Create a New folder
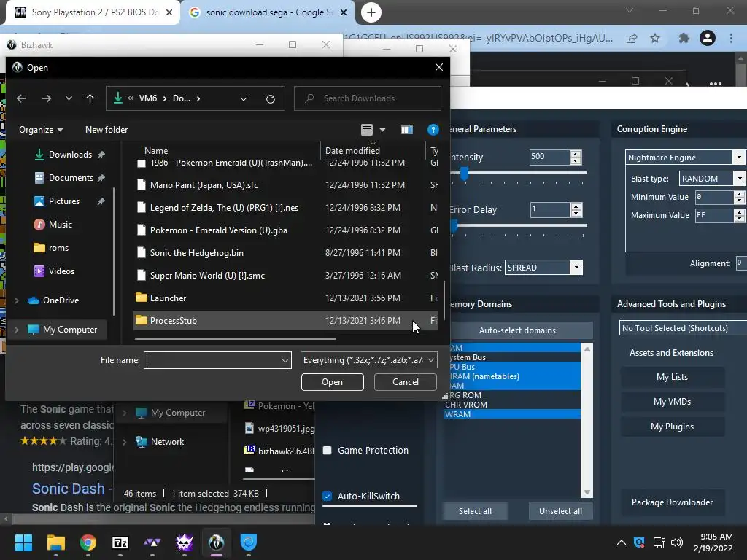747x560 pixels. click(107, 130)
